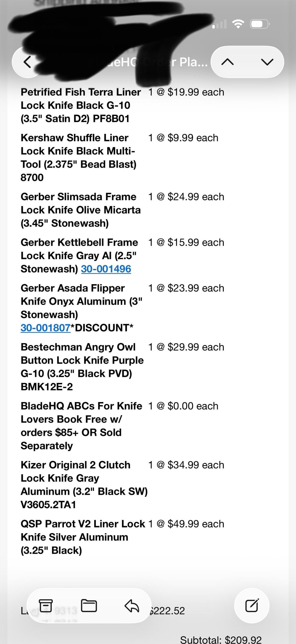The width and height of the screenshot is (296, 644).
Task: Tap the Wi-Fi status icon
Action: [238, 24]
